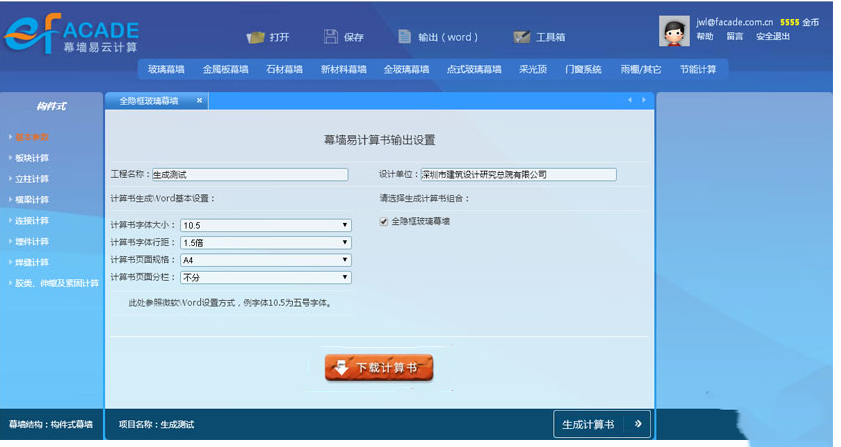This screenshot has height=447, width=841.
Task: Click the 安全退出 link
Action: pyautogui.click(x=773, y=36)
